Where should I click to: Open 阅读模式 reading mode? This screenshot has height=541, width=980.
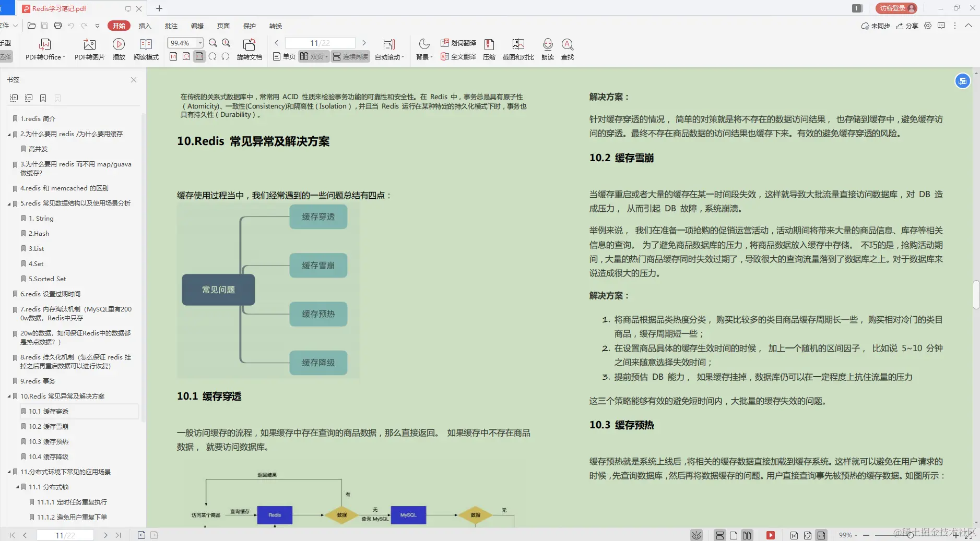tap(146, 49)
